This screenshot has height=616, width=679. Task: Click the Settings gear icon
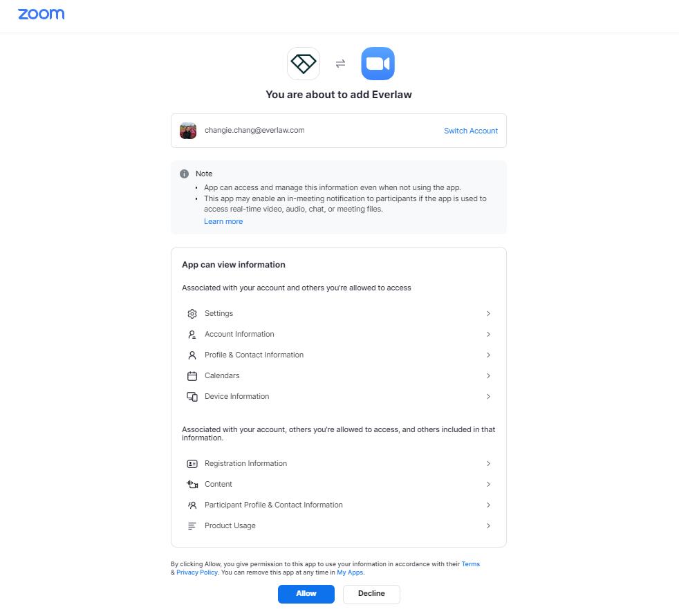tap(192, 313)
